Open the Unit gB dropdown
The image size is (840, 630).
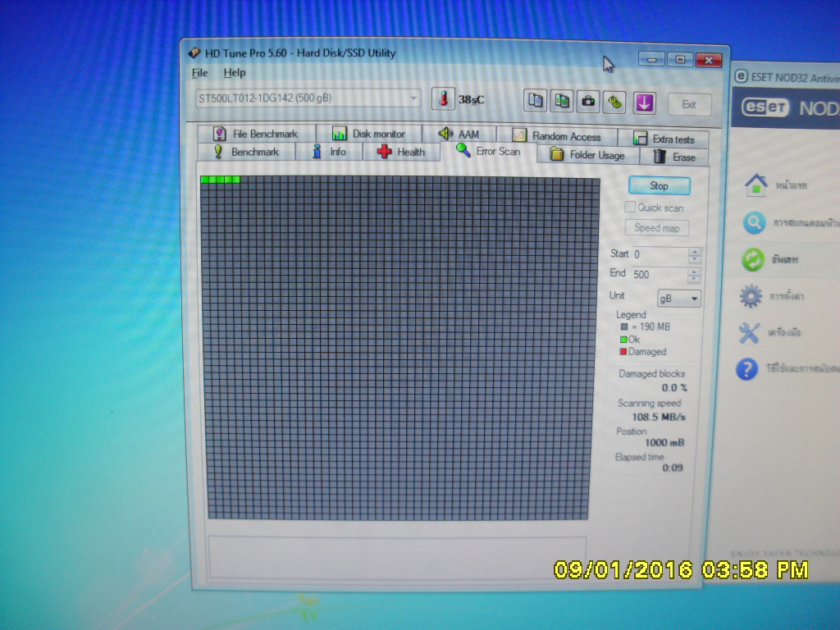tap(678, 299)
